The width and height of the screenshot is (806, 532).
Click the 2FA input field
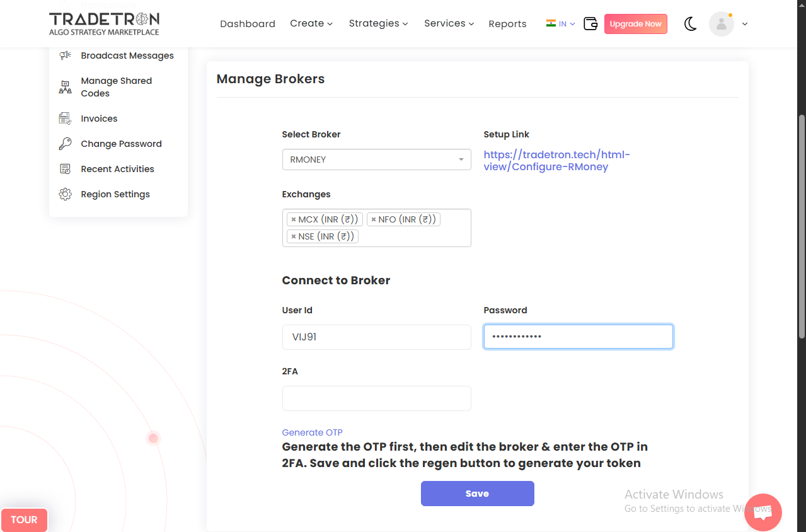click(377, 398)
